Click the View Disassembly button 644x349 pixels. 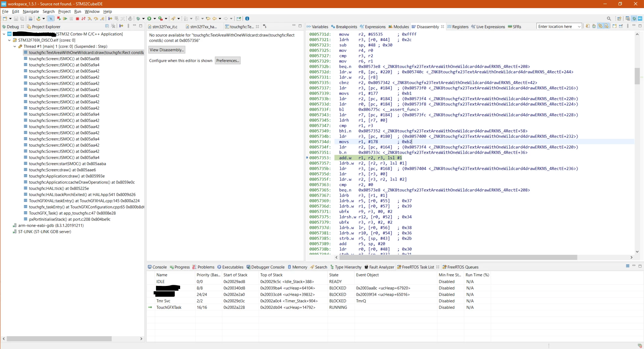pyautogui.click(x=167, y=50)
